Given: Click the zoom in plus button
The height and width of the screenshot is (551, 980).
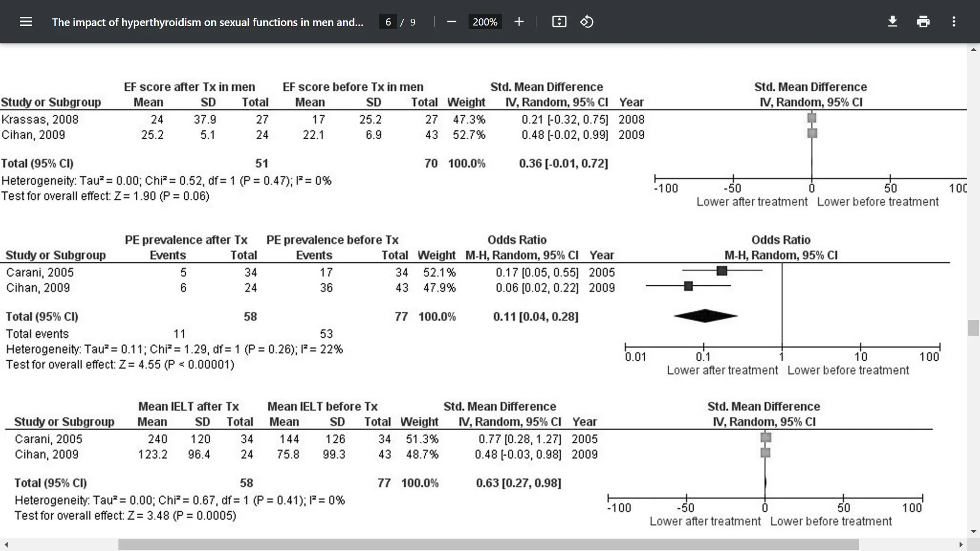Looking at the screenshot, I should click(519, 22).
